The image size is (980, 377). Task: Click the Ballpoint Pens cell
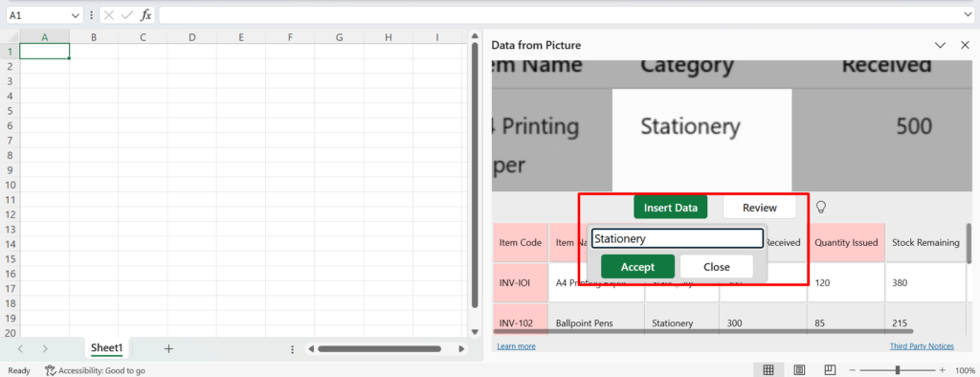pos(596,322)
